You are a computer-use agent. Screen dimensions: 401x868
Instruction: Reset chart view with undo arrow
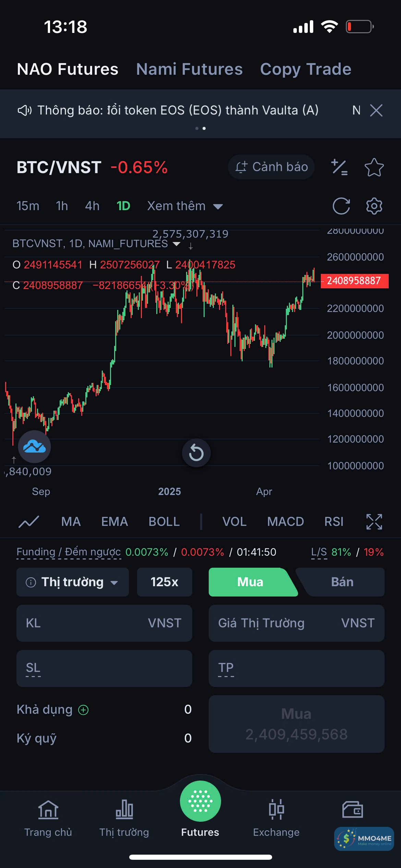196,453
